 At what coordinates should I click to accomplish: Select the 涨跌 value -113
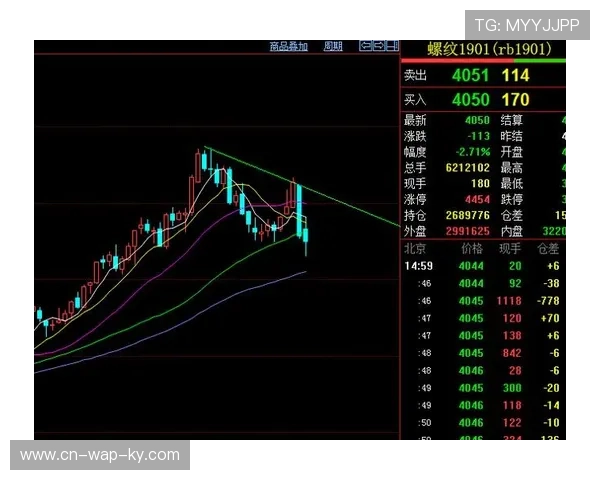478,136
